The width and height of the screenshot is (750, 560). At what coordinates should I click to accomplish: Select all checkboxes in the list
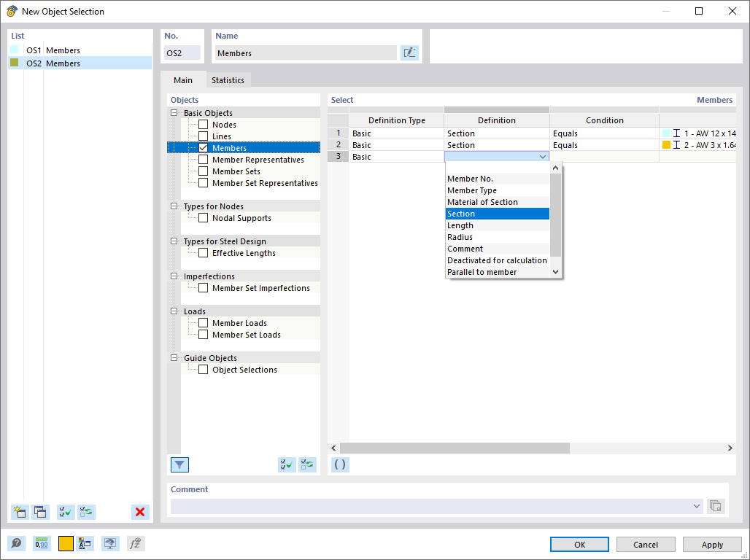(65, 512)
